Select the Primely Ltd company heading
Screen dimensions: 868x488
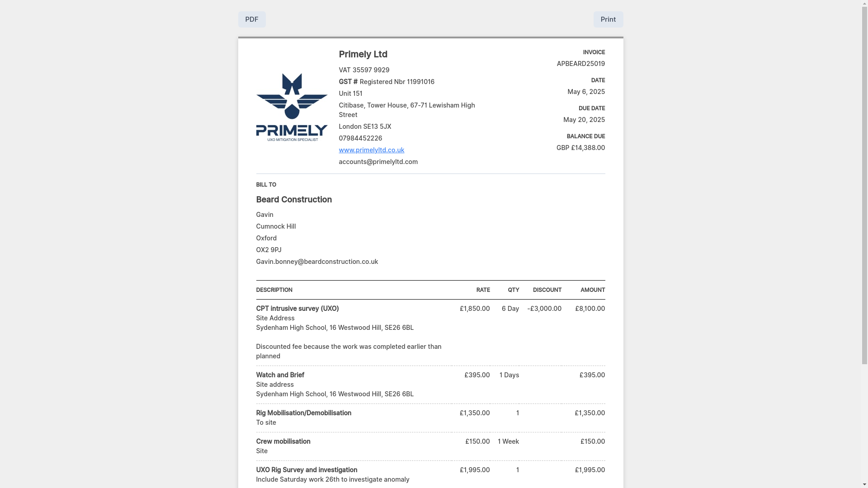(363, 54)
